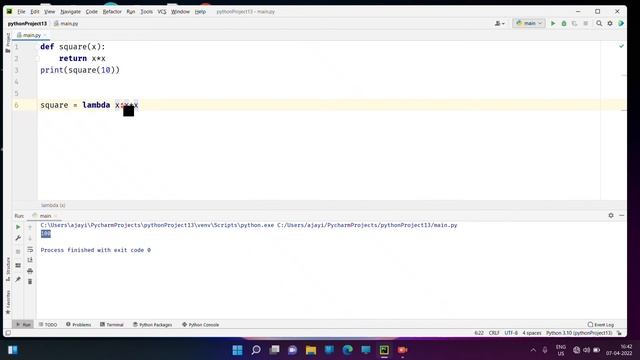Switch to the Run tool window tab
Screen dimensions: 640x360
pyautogui.click(x=23, y=324)
